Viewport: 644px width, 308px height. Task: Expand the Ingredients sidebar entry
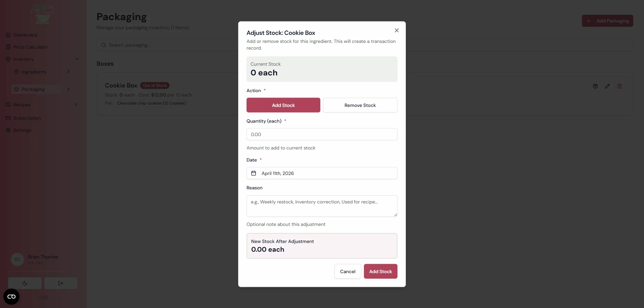pyautogui.click(x=69, y=72)
